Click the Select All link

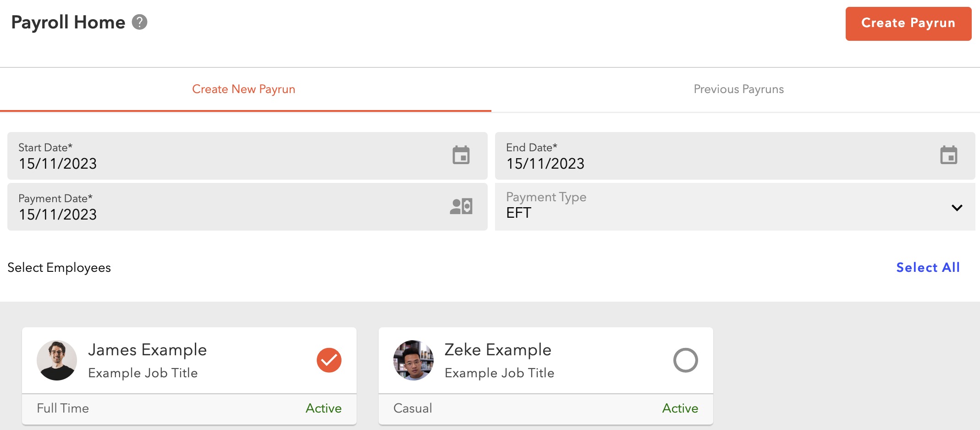pos(928,268)
